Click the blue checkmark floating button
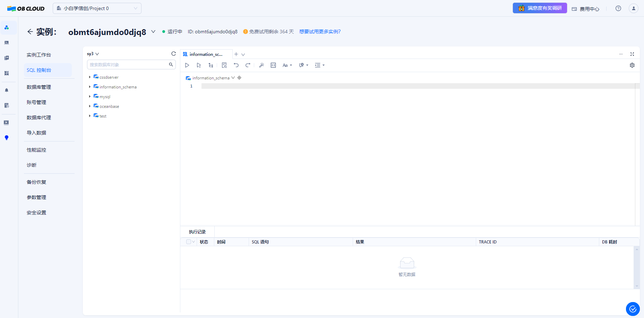Viewport: 644px width, 318px height. 633,309
